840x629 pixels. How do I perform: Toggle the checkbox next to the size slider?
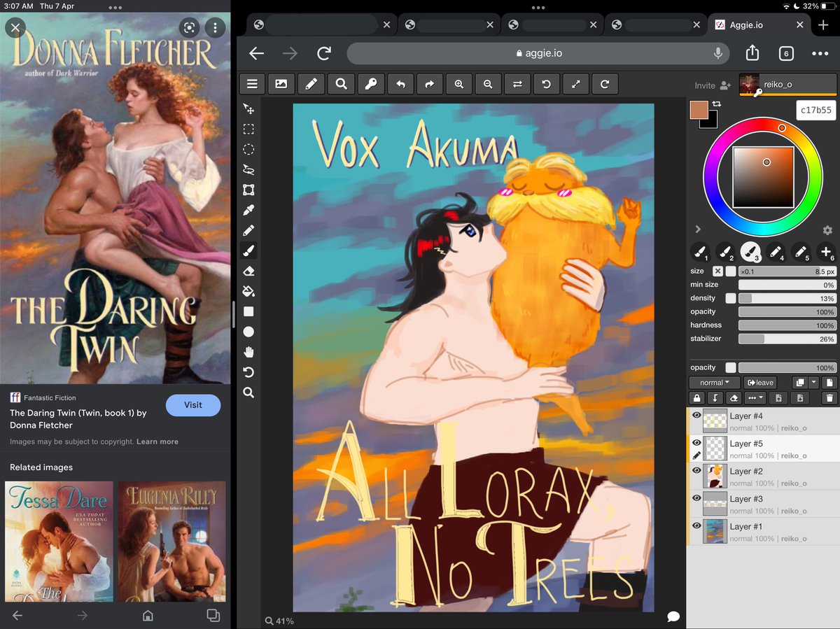pyautogui.click(x=731, y=271)
